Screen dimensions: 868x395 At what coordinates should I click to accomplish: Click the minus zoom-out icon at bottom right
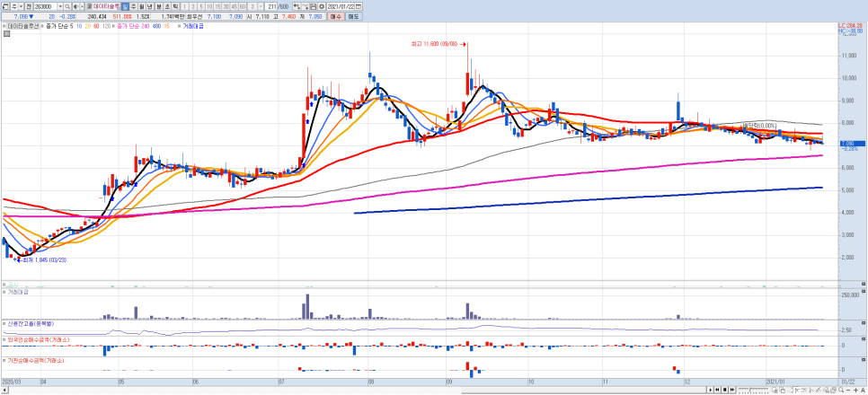click(848, 390)
